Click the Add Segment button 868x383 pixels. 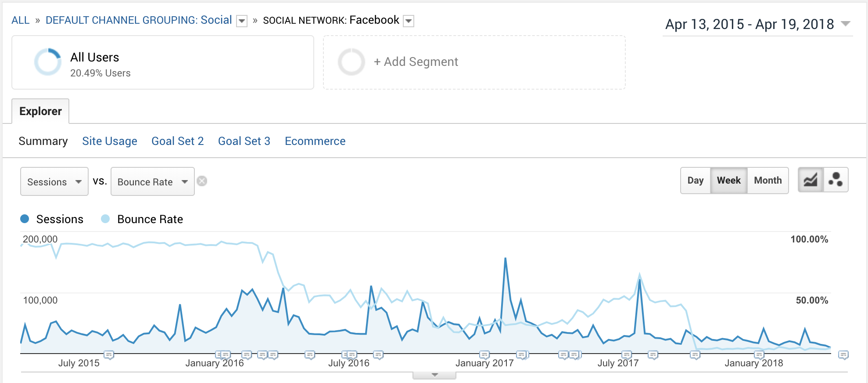pos(416,62)
